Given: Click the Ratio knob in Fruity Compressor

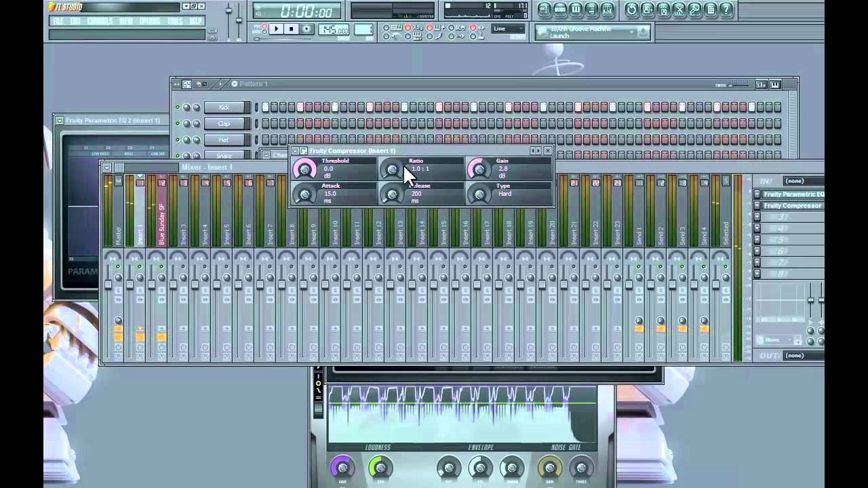Looking at the screenshot, I should click(x=391, y=169).
